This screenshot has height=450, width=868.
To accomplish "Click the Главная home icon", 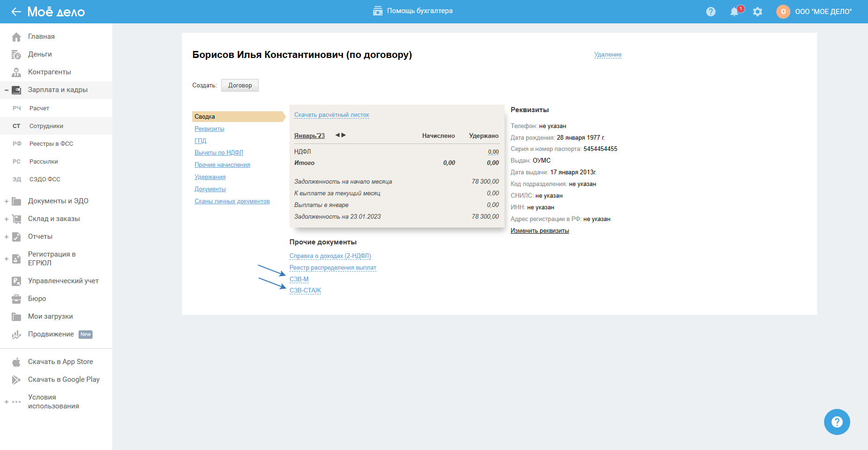I will pyautogui.click(x=16, y=37).
